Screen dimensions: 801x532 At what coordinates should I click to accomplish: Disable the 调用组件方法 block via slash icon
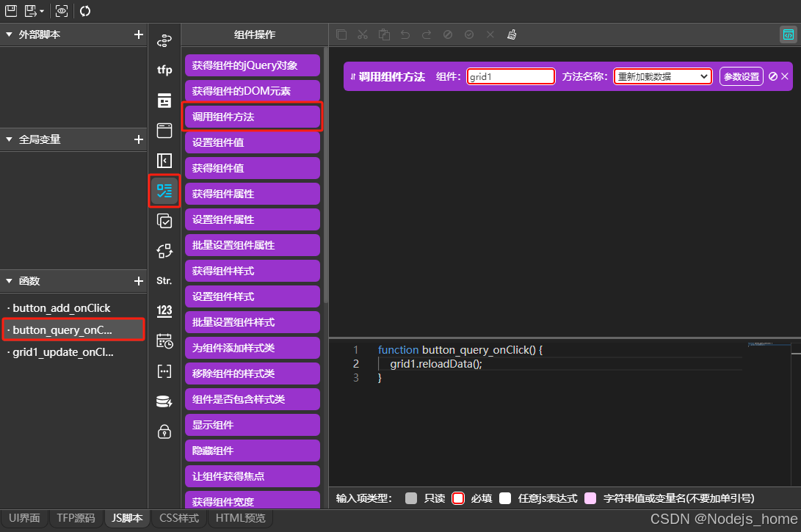773,76
